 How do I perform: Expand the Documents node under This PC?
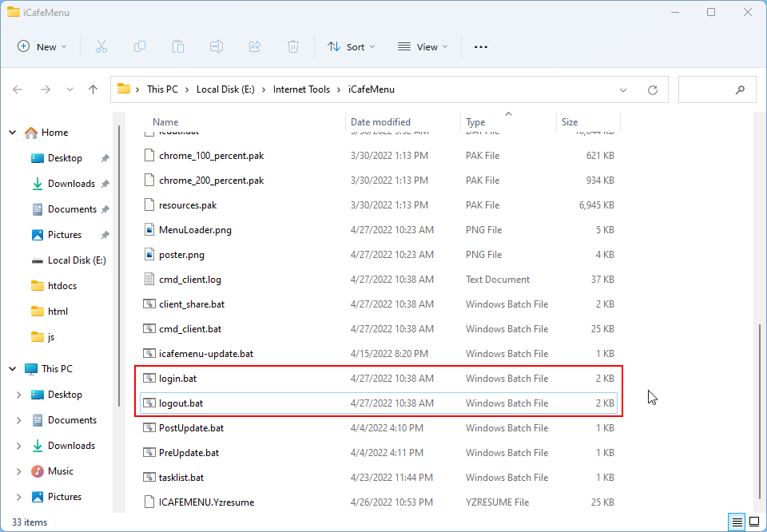[x=18, y=420]
